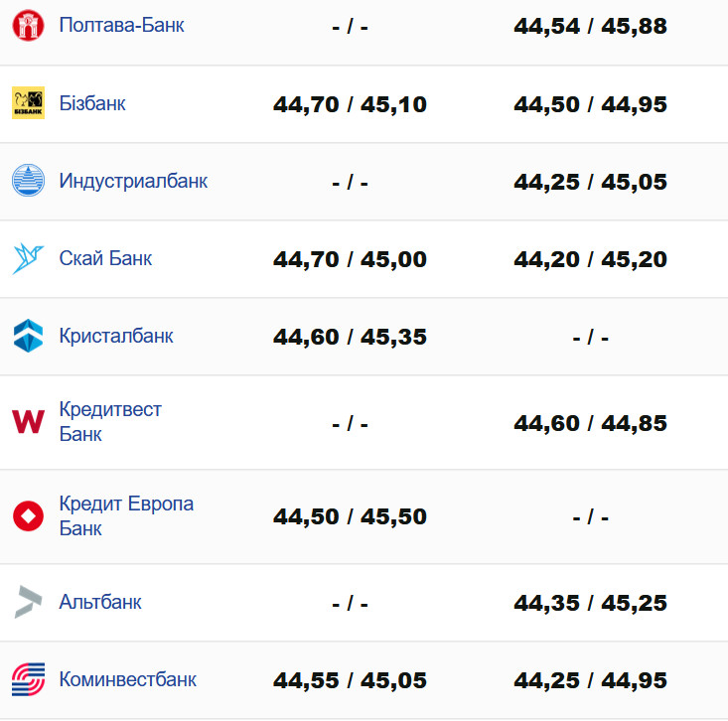728x721 pixels.
Task: Click the Скай Банк bird logo
Action: click(x=28, y=258)
